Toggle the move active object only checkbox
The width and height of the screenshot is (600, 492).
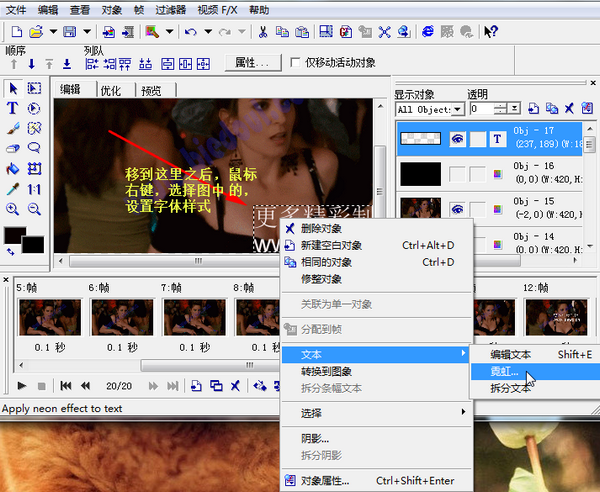pyautogui.click(x=295, y=62)
